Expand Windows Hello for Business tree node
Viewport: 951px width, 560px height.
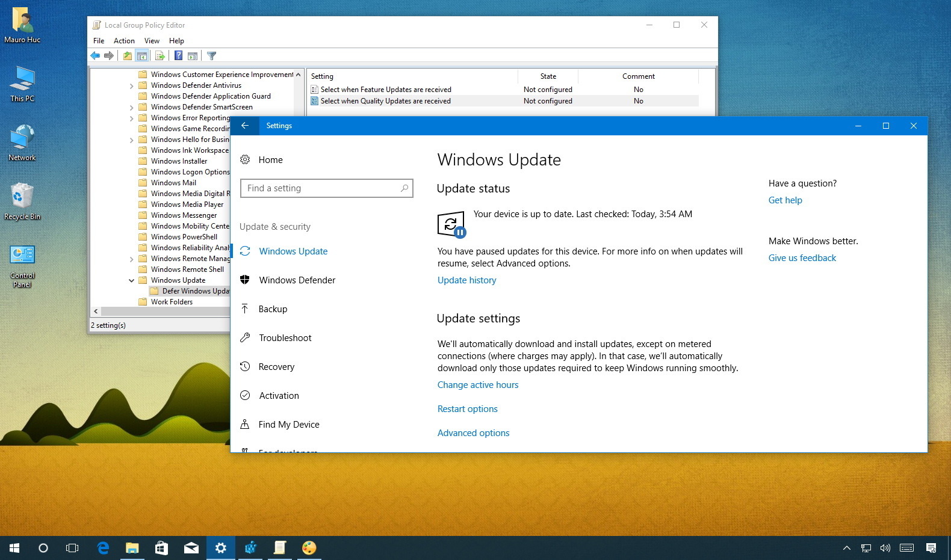[x=132, y=140]
